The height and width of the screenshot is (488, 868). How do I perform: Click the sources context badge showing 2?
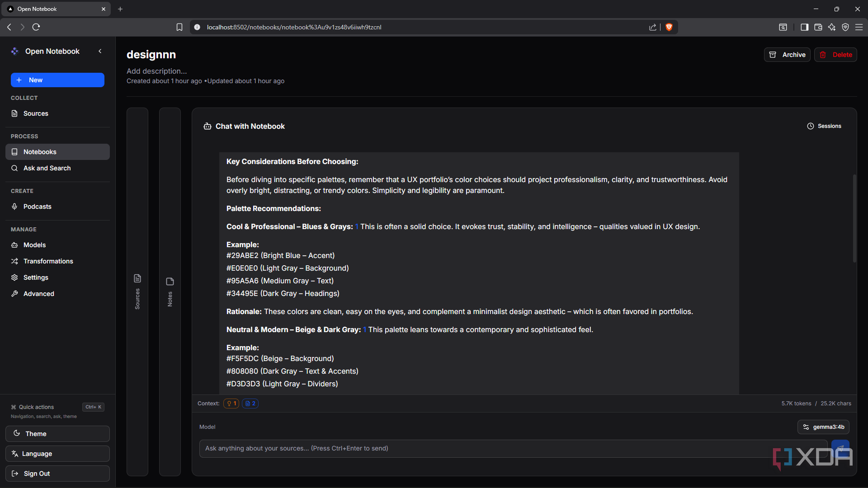(250, 404)
